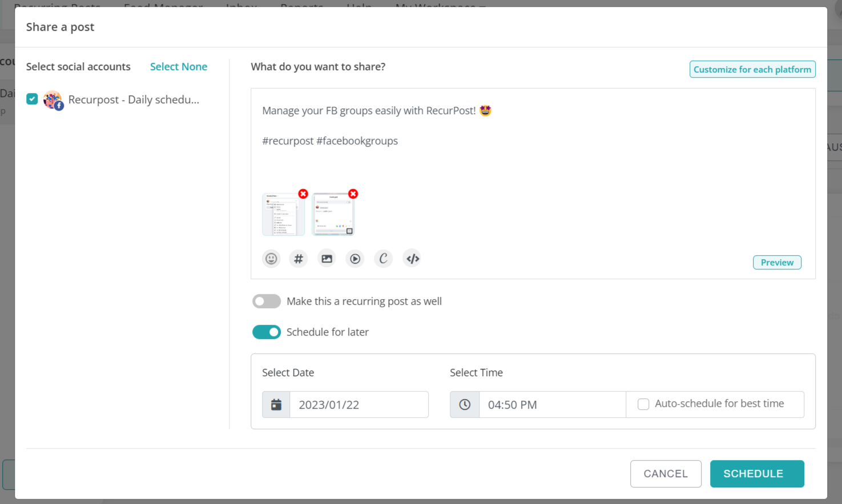Screen dimensions: 842x504
Task: Cancel the share post dialog
Action: (666, 474)
